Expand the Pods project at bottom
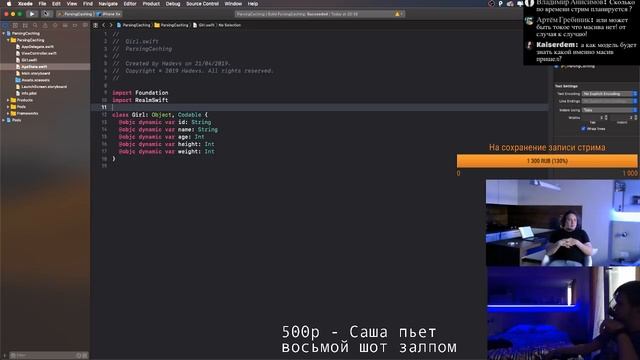The height and width of the screenshot is (360, 640). click(4, 120)
